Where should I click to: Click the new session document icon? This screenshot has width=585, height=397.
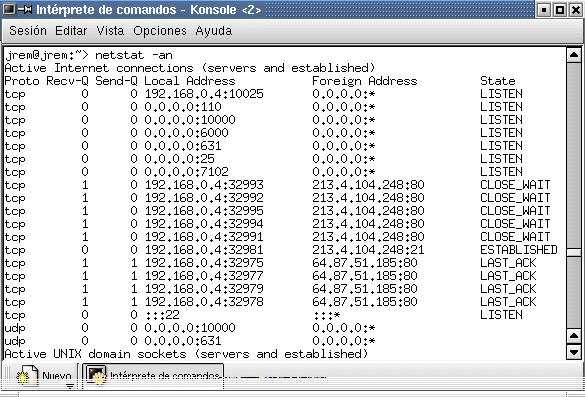point(27,376)
